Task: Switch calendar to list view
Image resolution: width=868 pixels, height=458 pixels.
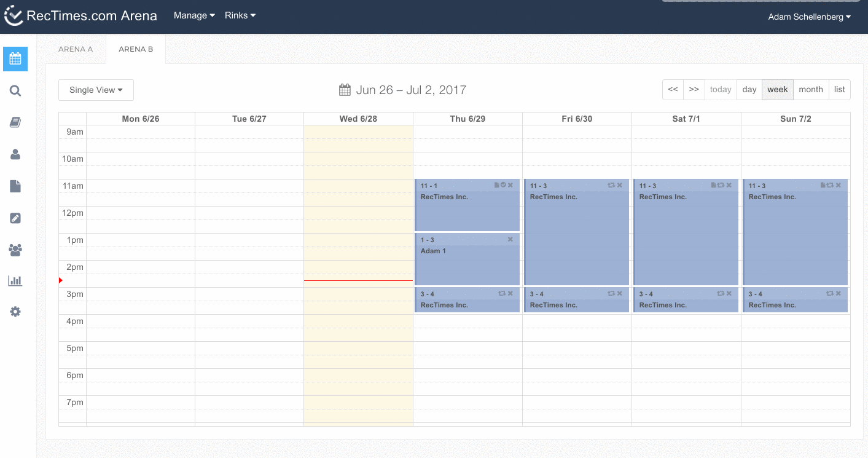Action: [839, 90]
